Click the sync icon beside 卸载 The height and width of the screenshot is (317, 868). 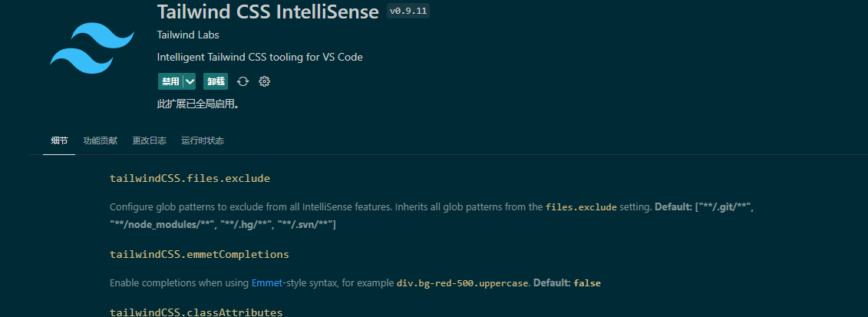point(243,81)
